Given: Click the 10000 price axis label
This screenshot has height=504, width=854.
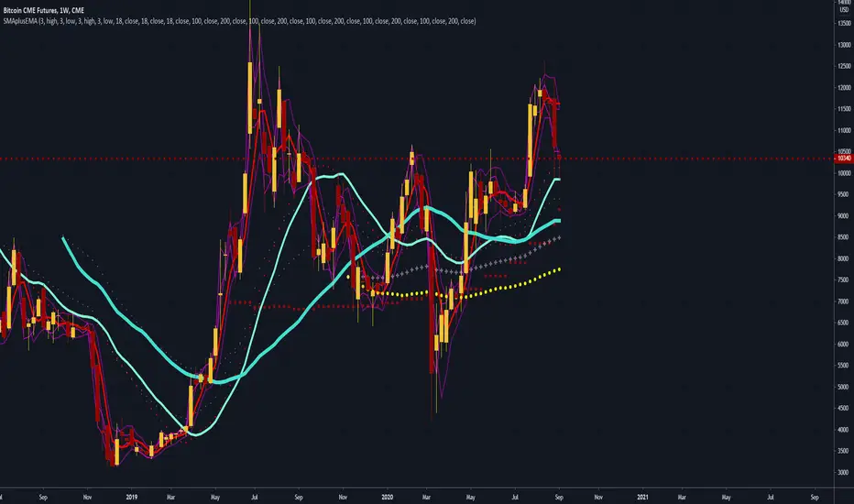Looking at the screenshot, I should pyautogui.click(x=844, y=173).
